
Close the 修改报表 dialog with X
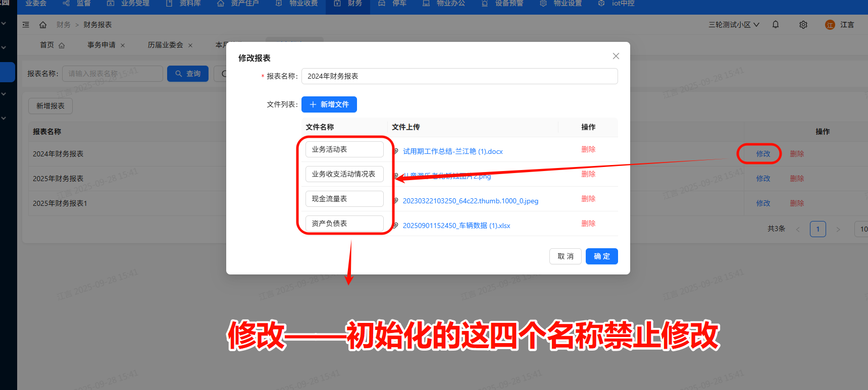(x=616, y=56)
